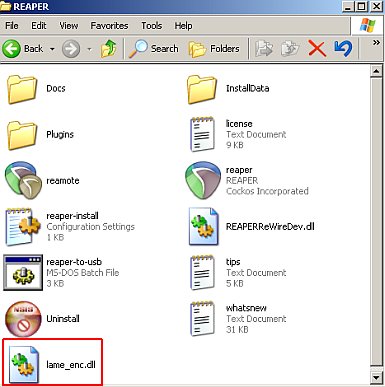The image size is (385, 387).
Task: Click the reaper-install file name
Action: pyautogui.click(x=72, y=216)
